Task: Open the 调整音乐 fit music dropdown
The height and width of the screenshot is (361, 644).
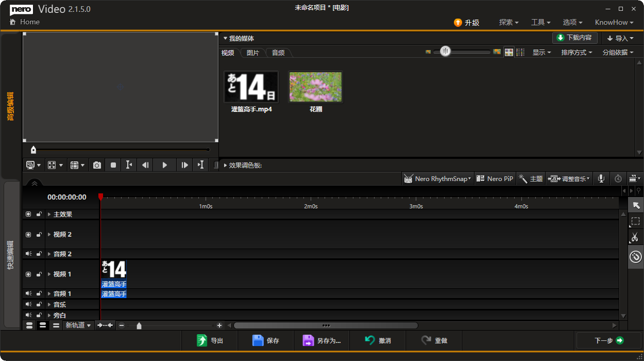Action: (569, 178)
